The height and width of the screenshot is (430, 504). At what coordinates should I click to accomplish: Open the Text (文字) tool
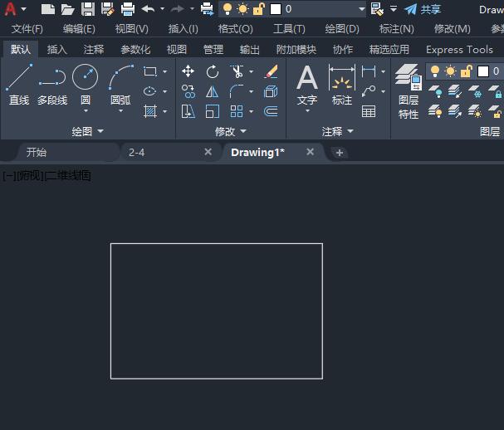307,85
